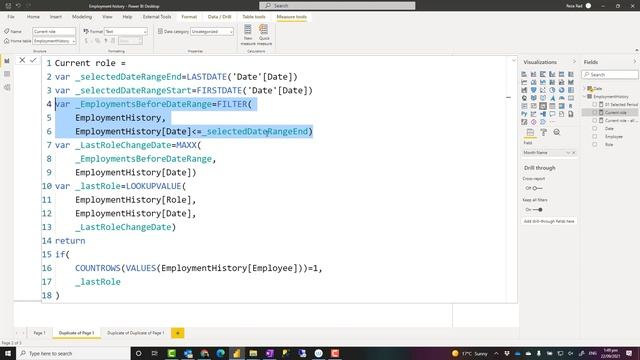
Task: Click the Save icon in title bar
Action: [x=8, y=6]
